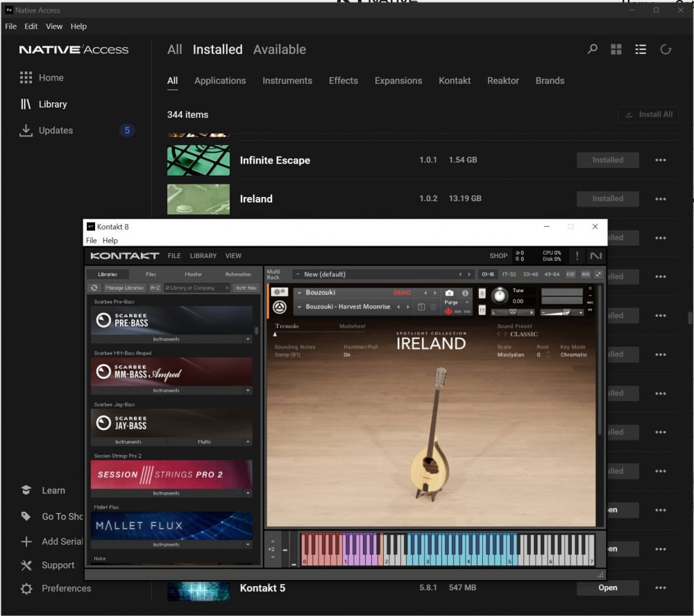This screenshot has height=616, width=694.
Task: Toggle A-Z library sorting
Action: 155,288
